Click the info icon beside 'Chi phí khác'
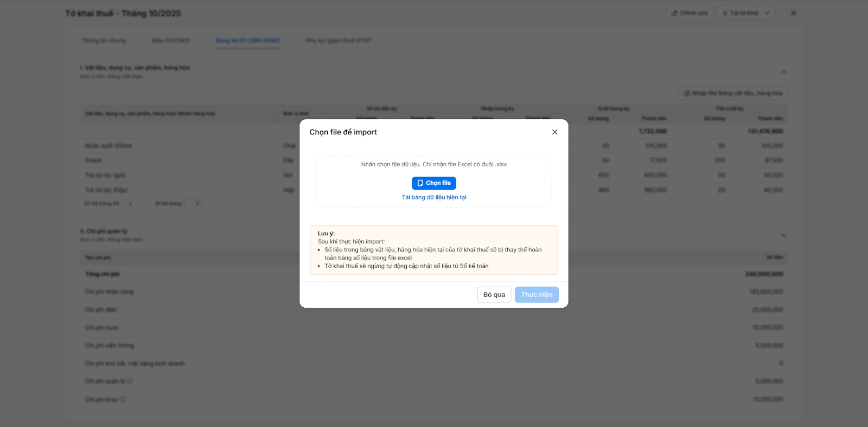 123,399
